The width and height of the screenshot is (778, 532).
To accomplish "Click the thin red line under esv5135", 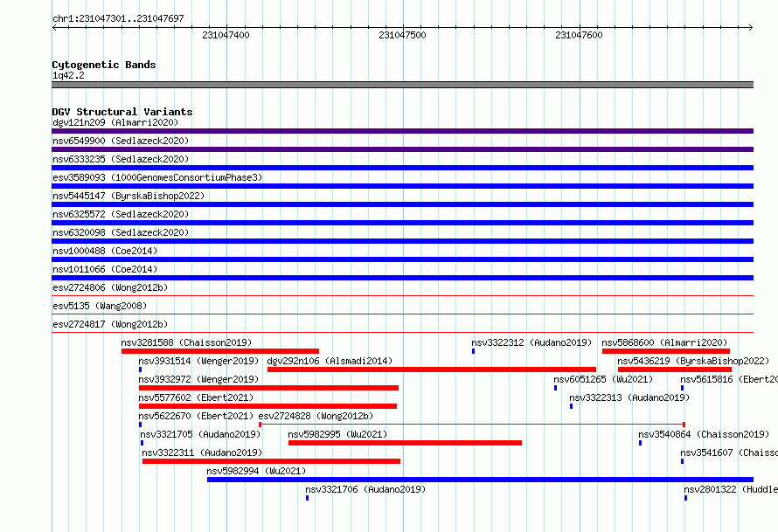I will 402,314.
